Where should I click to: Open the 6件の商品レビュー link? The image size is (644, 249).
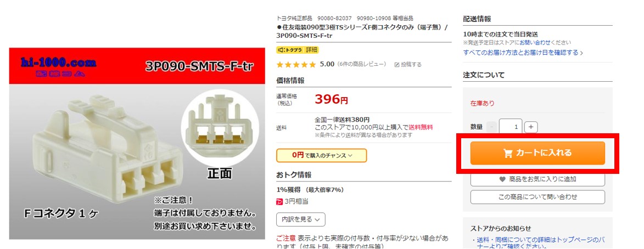(361, 64)
